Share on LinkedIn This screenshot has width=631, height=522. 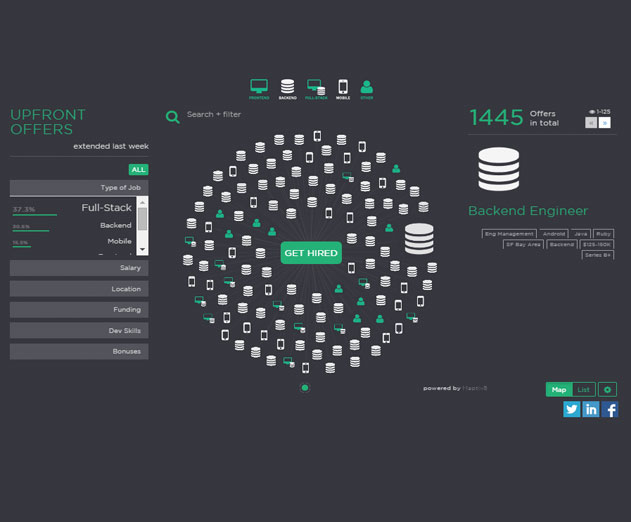591,409
